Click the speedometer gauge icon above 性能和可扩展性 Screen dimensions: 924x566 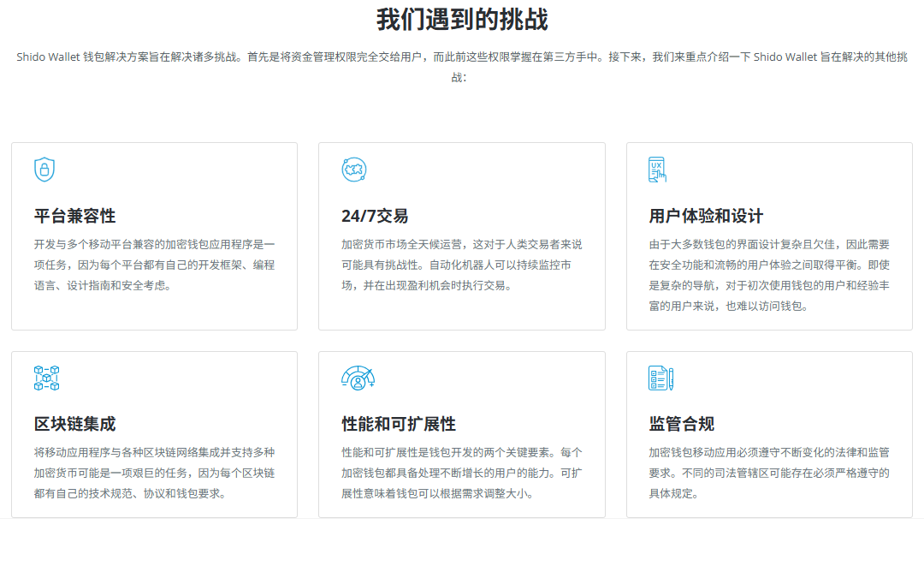[358, 378]
